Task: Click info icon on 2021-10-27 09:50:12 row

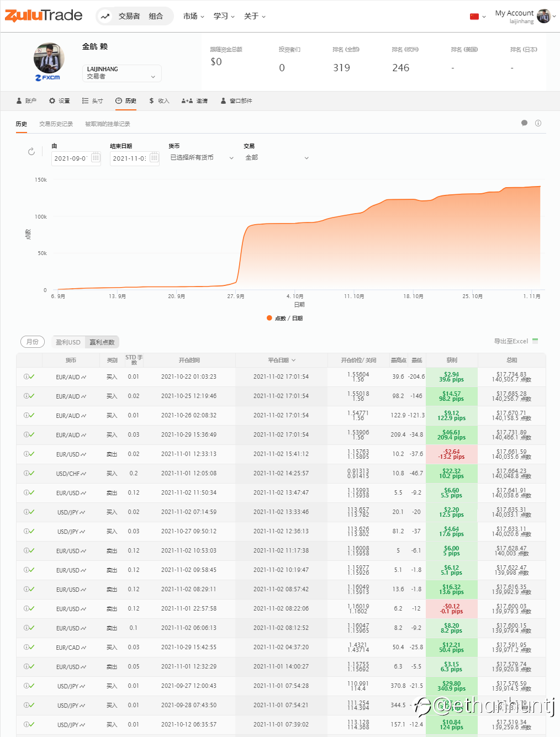Action: pos(26,531)
